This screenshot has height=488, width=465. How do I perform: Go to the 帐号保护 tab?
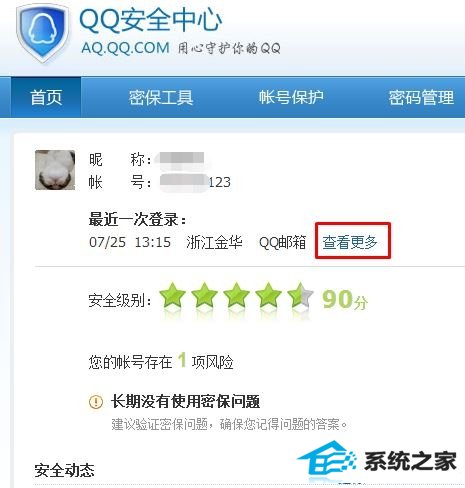pos(291,97)
